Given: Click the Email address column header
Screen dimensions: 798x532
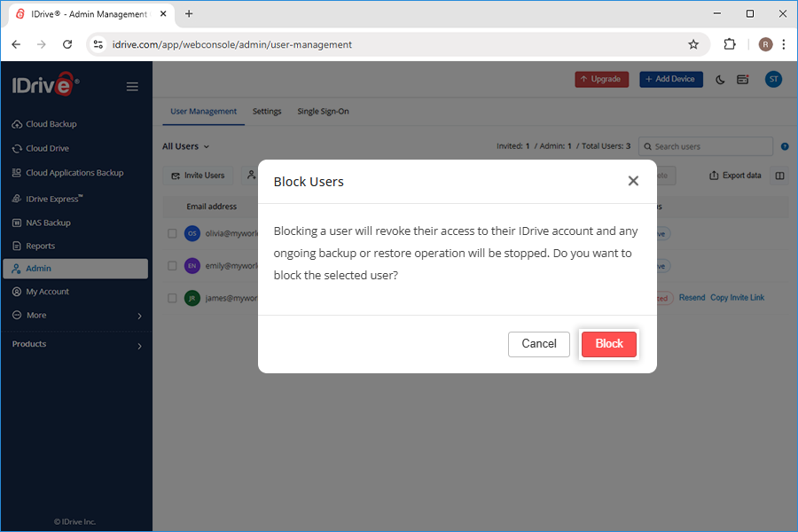Looking at the screenshot, I should (x=211, y=207).
